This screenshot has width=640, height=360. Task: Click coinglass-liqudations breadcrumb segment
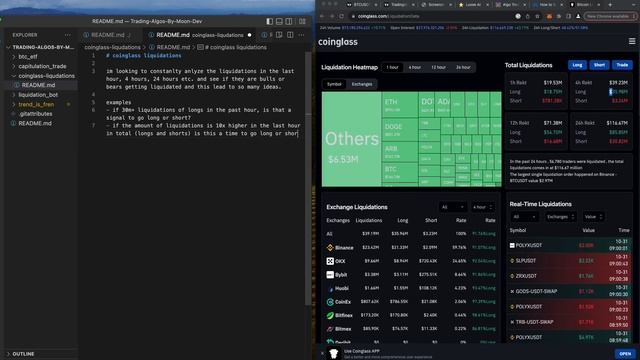112,47
